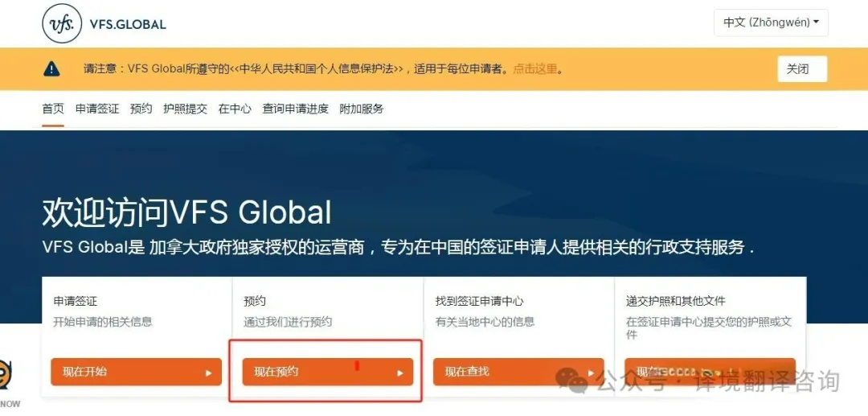
Task: Open 查询申请进度 navigation item
Action: [x=296, y=109]
